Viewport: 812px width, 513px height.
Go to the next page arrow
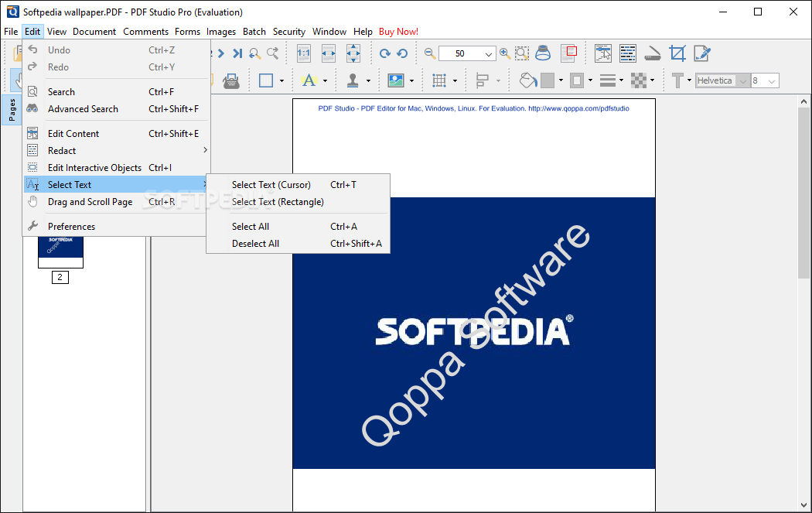[221, 53]
